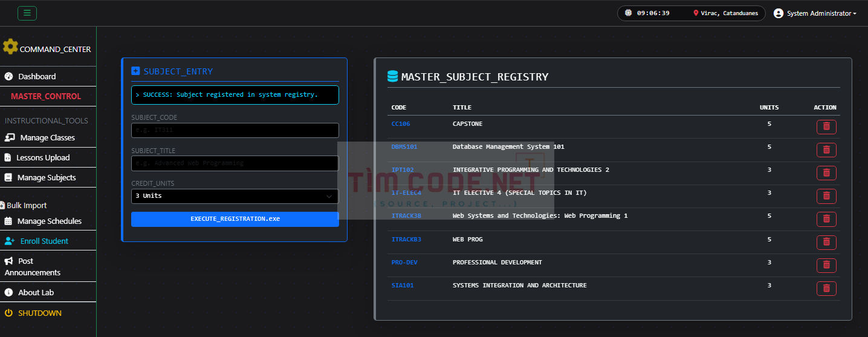Click the Manage Schedules calendar icon
This screenshot has height=337, width=868.
(8, 221)
